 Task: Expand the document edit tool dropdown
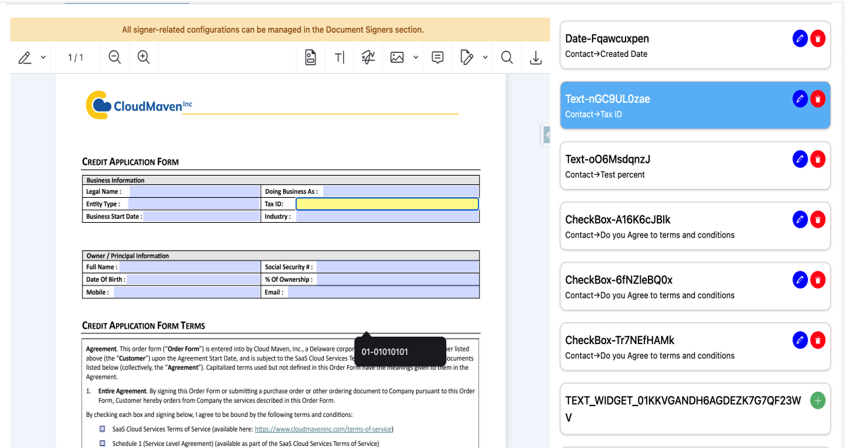(485, 57)
